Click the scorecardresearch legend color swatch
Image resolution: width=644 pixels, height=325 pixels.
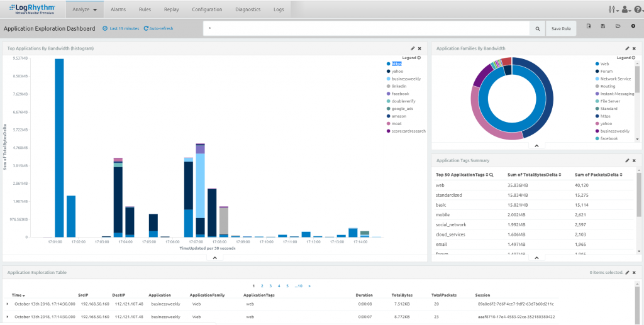pyautogui.click(x=388, y=131)
